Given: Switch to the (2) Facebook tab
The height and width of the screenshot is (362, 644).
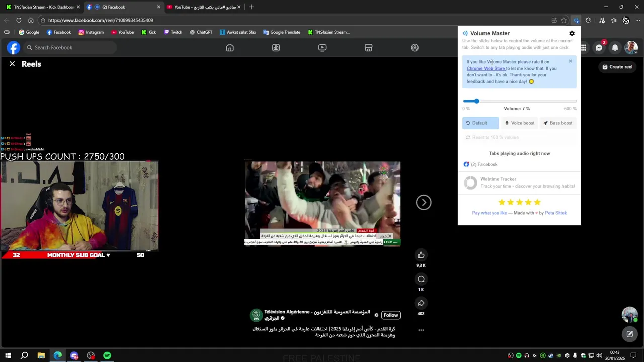Looking at the screenshot, I should (x=123, y=7).
